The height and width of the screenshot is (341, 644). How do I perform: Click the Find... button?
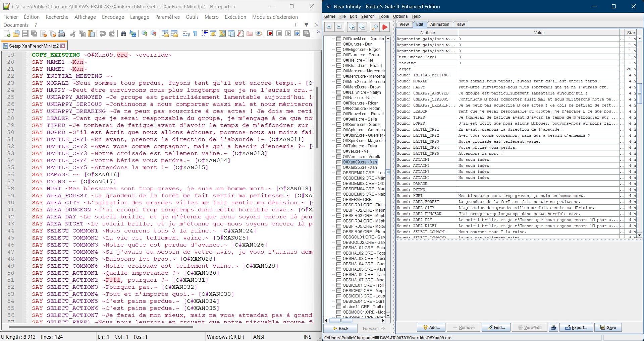(496, 327)
